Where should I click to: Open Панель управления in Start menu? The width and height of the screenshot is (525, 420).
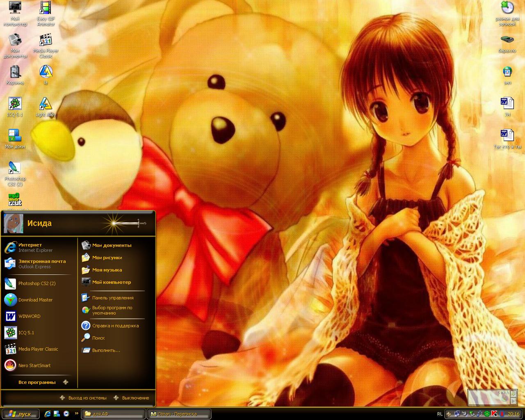click(116, 298)
